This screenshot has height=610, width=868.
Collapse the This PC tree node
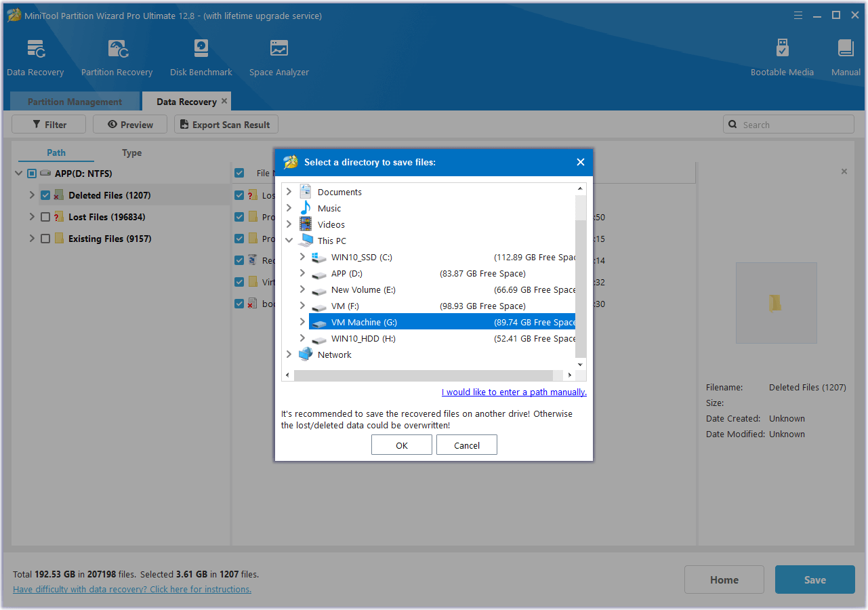pos(289,241)
